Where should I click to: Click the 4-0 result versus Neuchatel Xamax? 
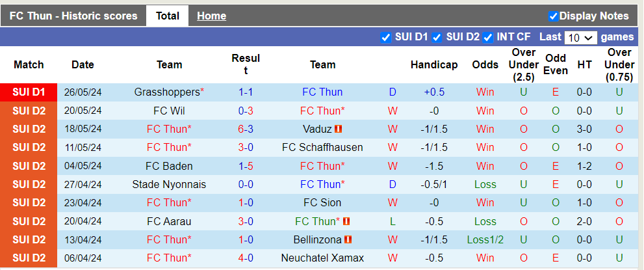click(246, 258)
